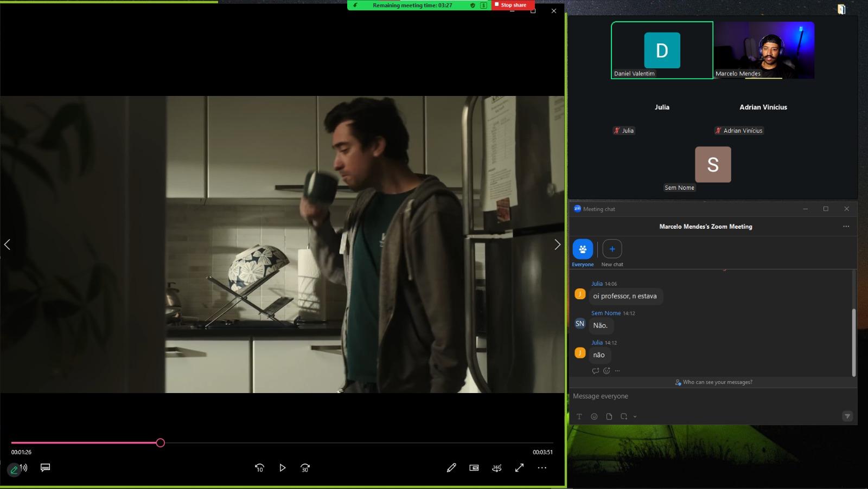Skip forward 30 seconds in the video
This screenshot has width=868, height=489.
click(x=305, y=468)
